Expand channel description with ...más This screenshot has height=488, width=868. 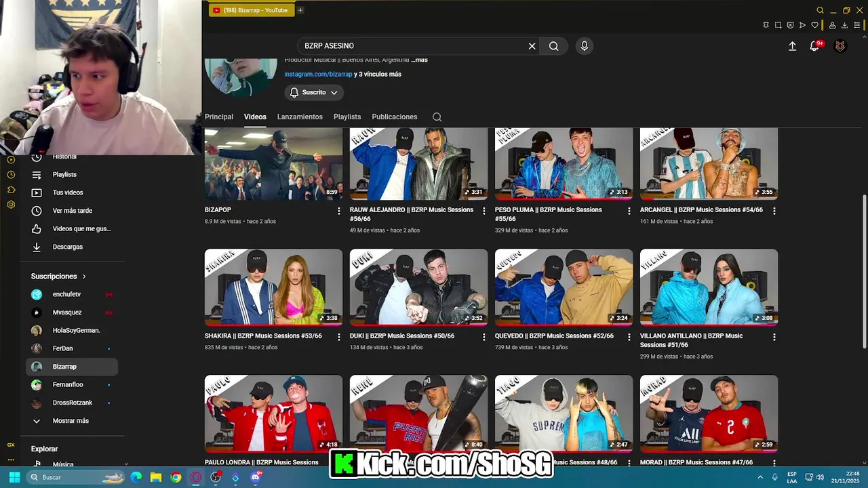[x=419, y=60]
